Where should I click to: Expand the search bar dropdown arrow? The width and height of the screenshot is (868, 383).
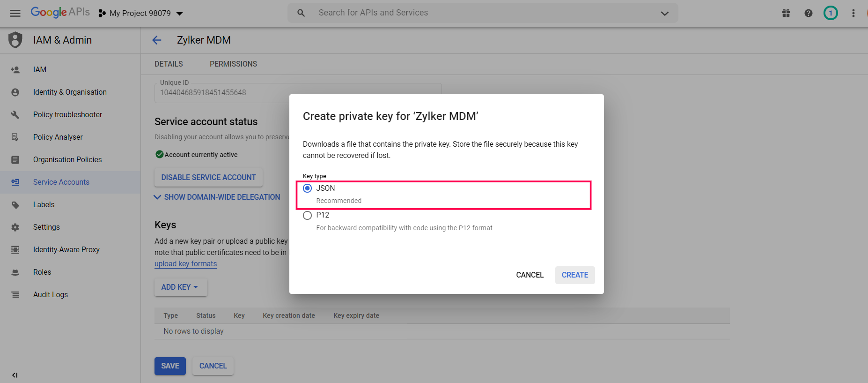[x=664, y=13]
